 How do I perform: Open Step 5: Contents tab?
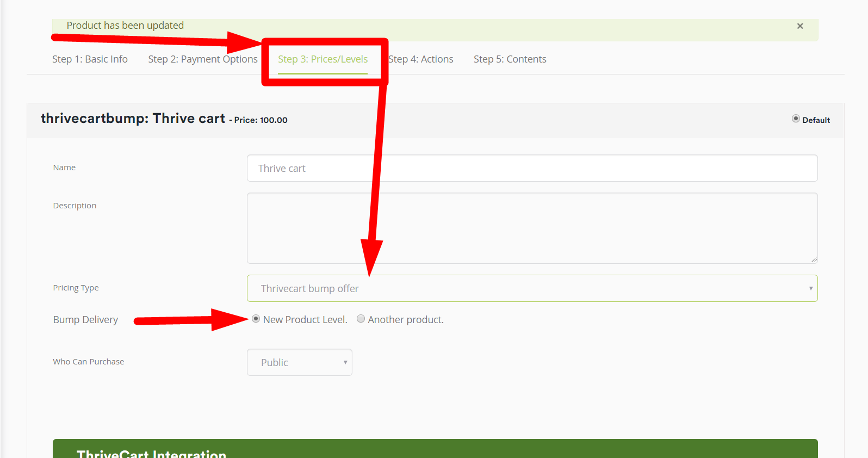click(x=510, y=59)
